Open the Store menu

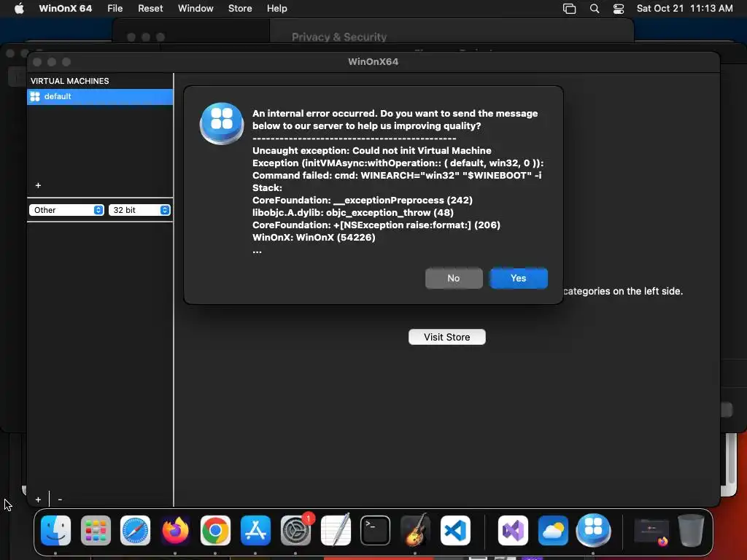point(240,9)
